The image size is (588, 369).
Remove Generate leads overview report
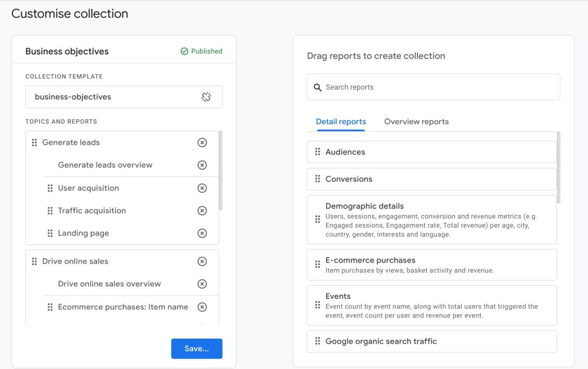202,165
